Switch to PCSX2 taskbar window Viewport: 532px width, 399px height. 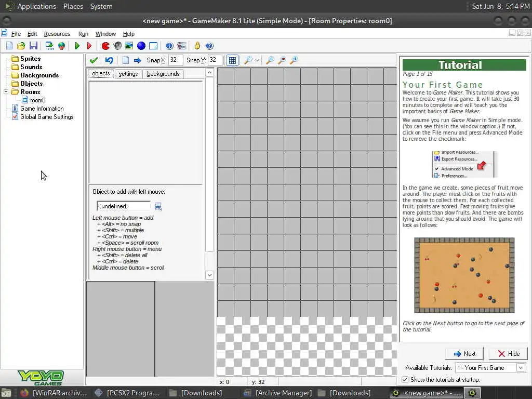[x=128, y=393]
